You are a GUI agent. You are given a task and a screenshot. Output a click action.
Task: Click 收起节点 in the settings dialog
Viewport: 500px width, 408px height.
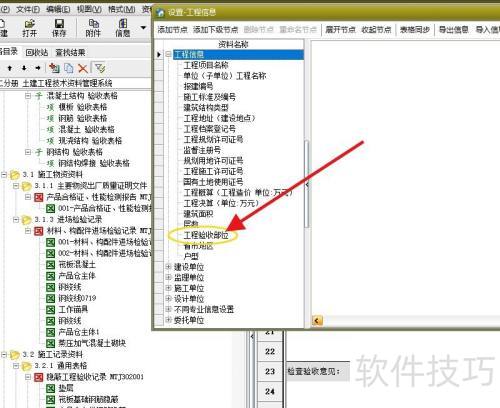coord(376,30)
